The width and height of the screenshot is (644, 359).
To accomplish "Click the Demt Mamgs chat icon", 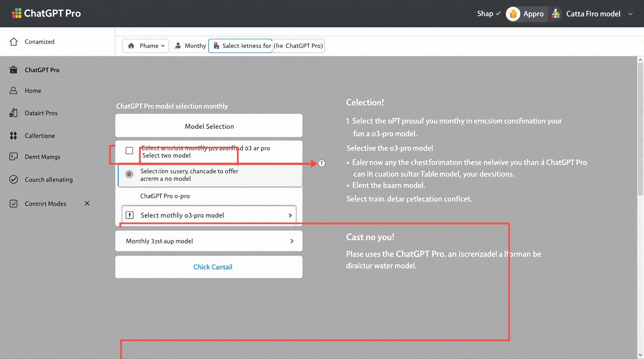I will [14, 157].
